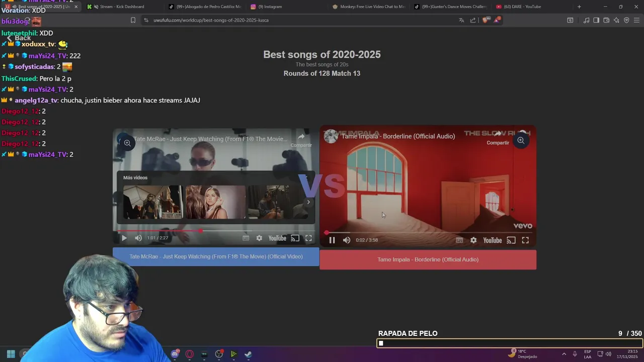Open the second Más videos thumbnail
The width and height of the screenshot is (644, 362).
(x=215, y=202)
